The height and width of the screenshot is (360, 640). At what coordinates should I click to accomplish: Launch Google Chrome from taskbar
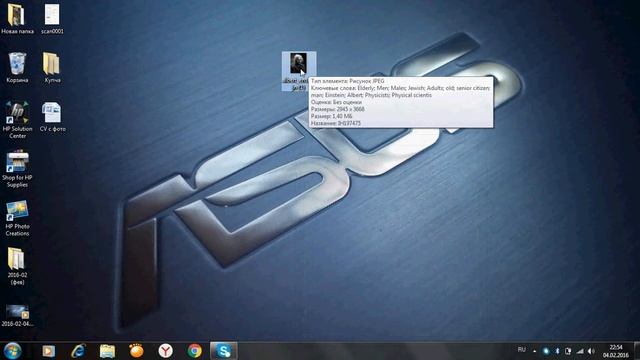(194, 351)
